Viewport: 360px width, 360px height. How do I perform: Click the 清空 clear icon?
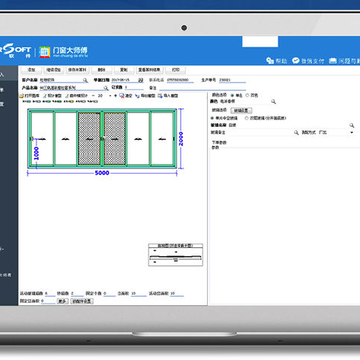point(121,96)
